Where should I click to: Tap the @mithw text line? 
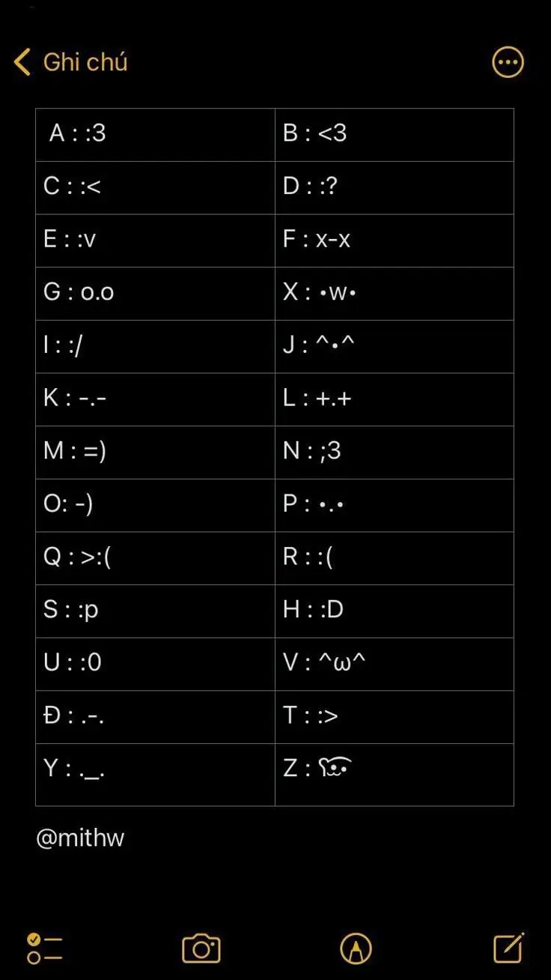pos(80,838)
